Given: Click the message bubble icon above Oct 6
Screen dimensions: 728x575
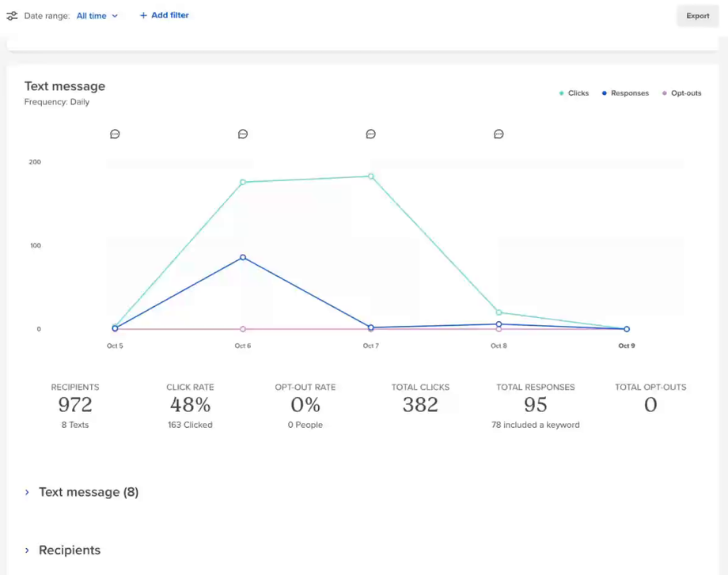Looking at the screenshot, I should 243,134.
